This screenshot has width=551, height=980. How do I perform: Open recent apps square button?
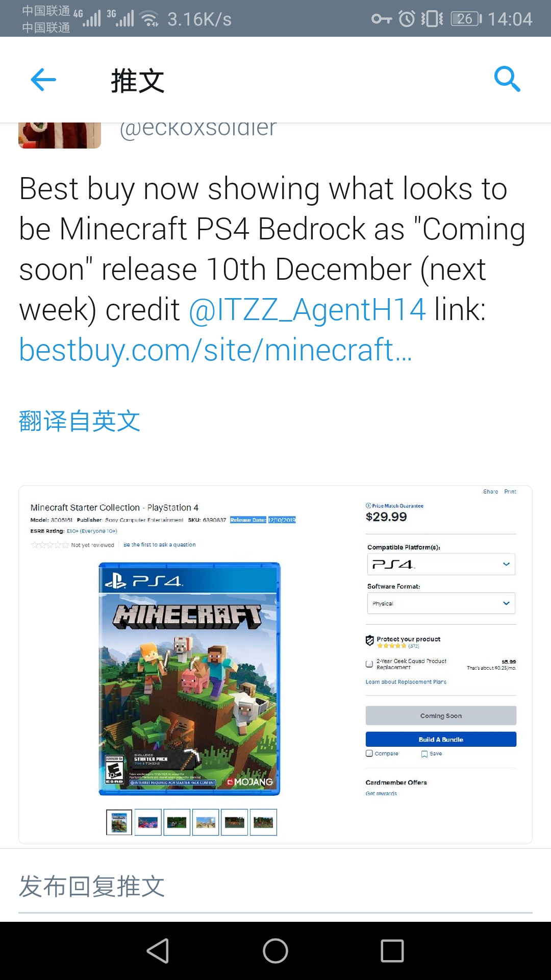(392, 951)
